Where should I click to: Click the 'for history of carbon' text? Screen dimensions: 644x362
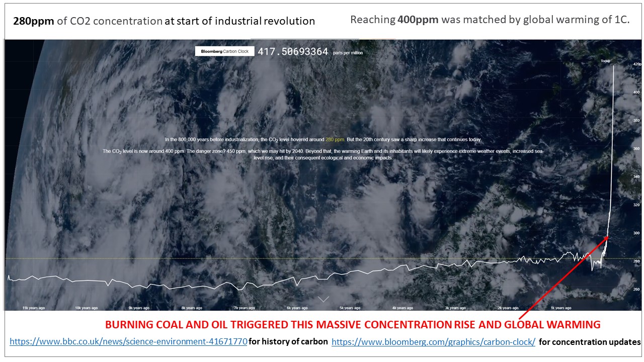(x=288, y=342)
